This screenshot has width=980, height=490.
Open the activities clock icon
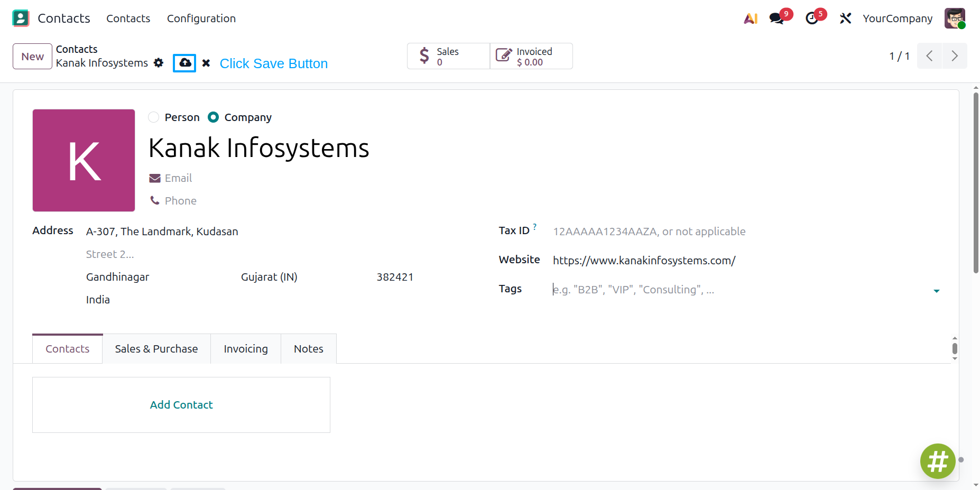pos(812,19)
